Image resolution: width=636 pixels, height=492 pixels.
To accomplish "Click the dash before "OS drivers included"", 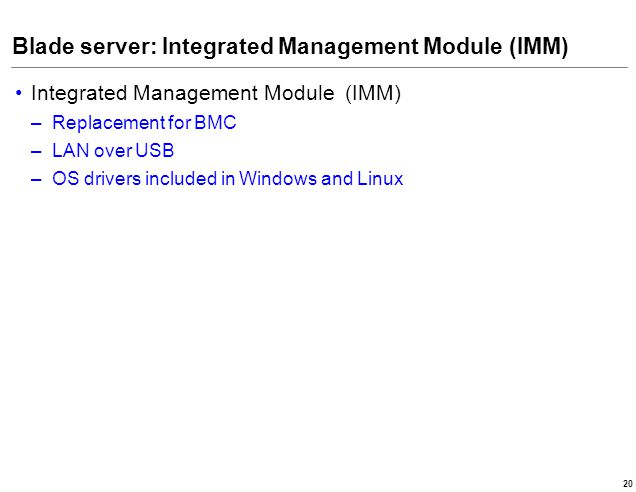I will click(36, 180).
